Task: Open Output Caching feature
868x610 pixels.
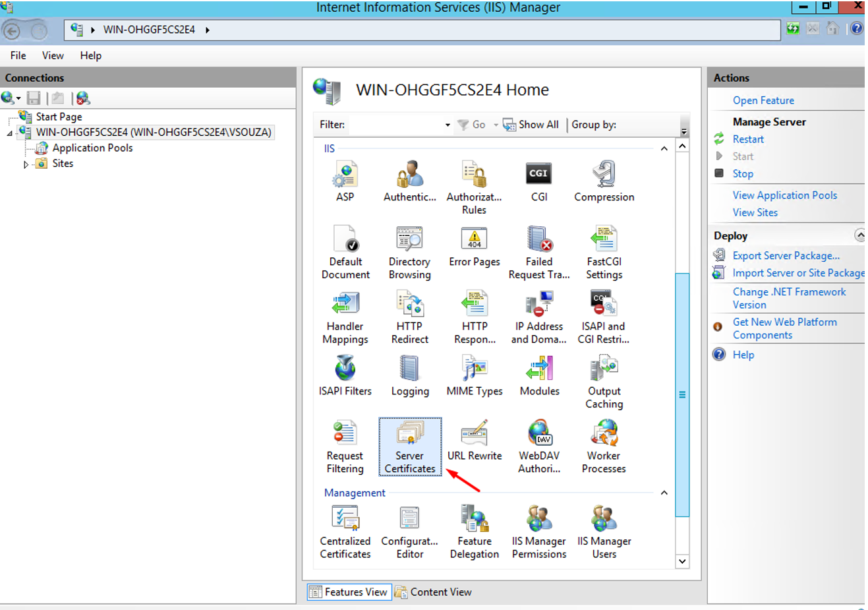Action: coord(604,382)
